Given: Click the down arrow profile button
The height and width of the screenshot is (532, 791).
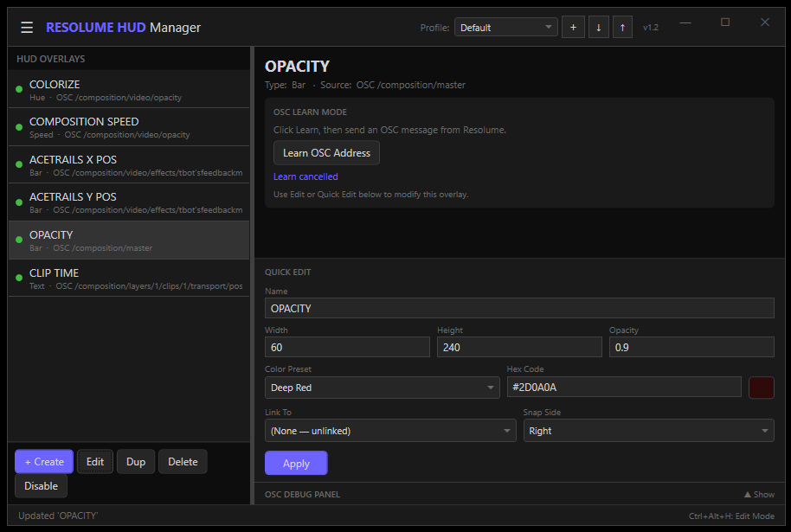Looking at the screenshot, I should 598,28.
